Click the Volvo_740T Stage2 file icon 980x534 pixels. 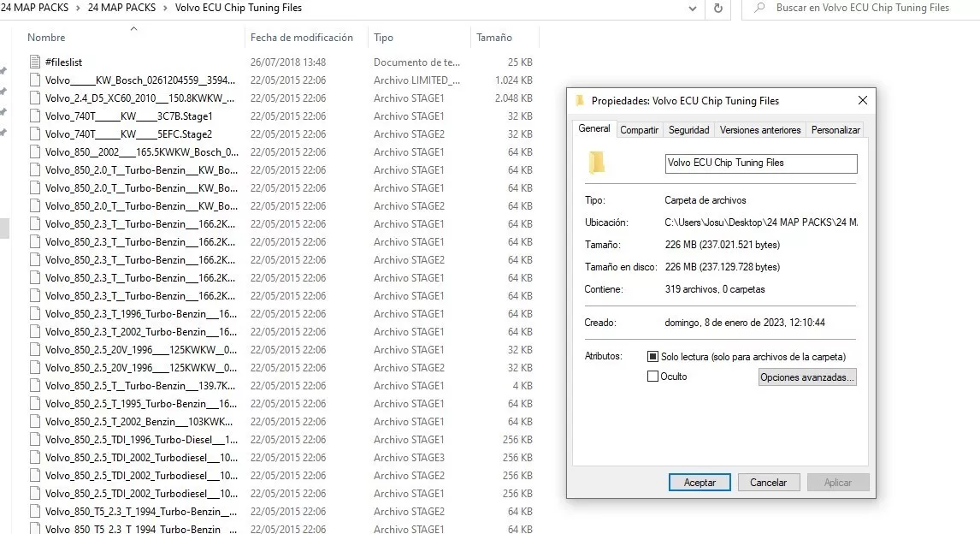[x=35, y=133]
